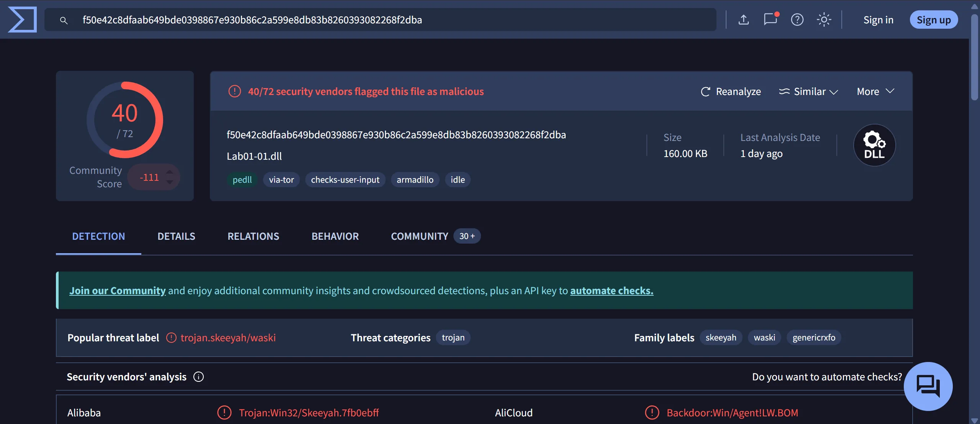Open the help question mark icon

point(797,20)
